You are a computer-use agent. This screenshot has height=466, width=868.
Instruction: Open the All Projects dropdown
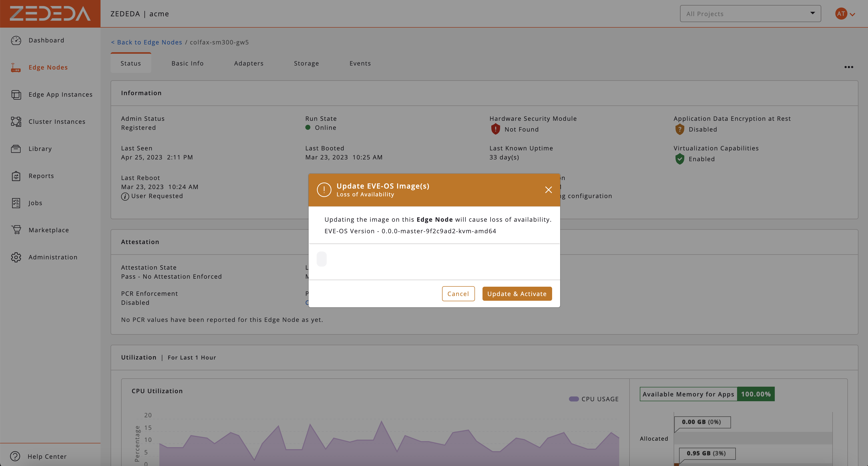click(x=750, y=14)
